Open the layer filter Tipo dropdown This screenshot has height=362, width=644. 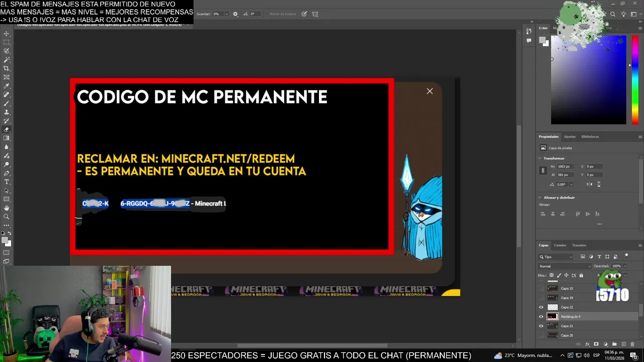point(555,257)
